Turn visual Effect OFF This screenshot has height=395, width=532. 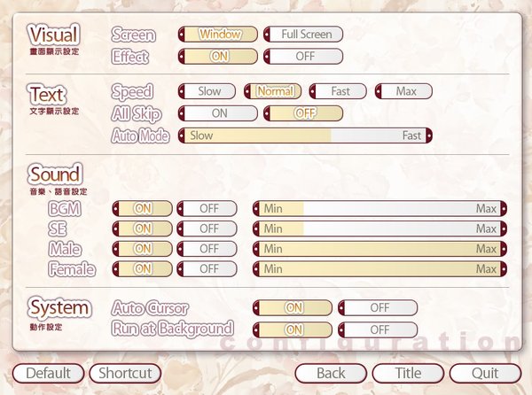[x=303, y=56]
